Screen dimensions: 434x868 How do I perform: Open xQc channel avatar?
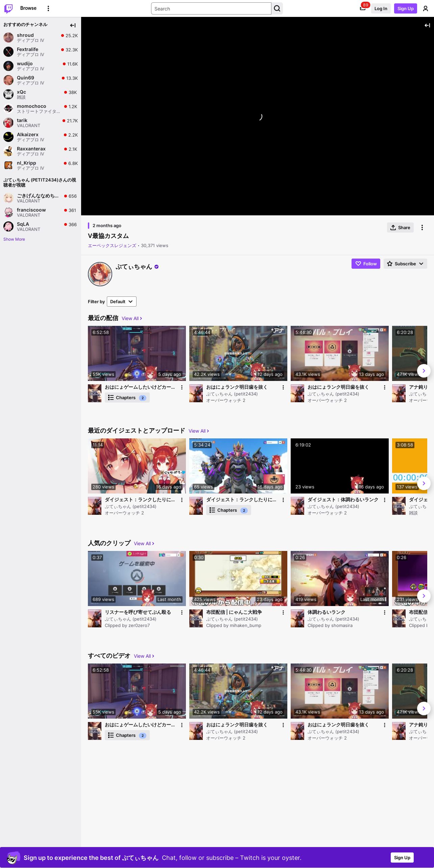pyautogui.click(x=8, y=94)
